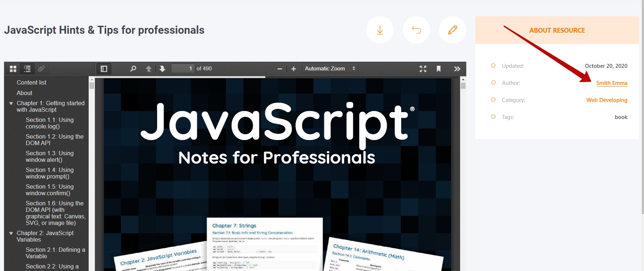Open Section 1.1: Using console.log()

click(x=50, y=123)
